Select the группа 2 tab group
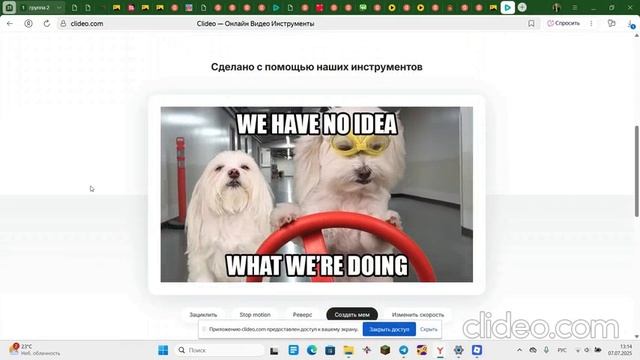 [x=39, y=7]
